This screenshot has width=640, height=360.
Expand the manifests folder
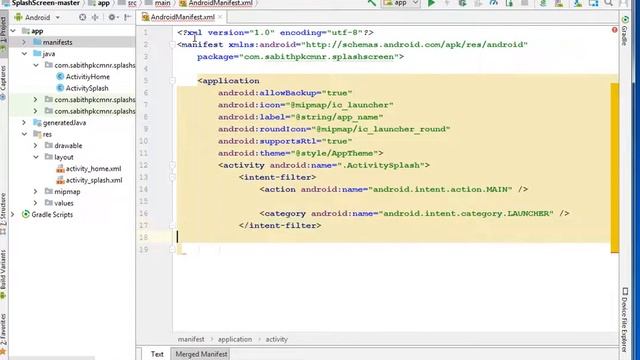click(24, 42)
